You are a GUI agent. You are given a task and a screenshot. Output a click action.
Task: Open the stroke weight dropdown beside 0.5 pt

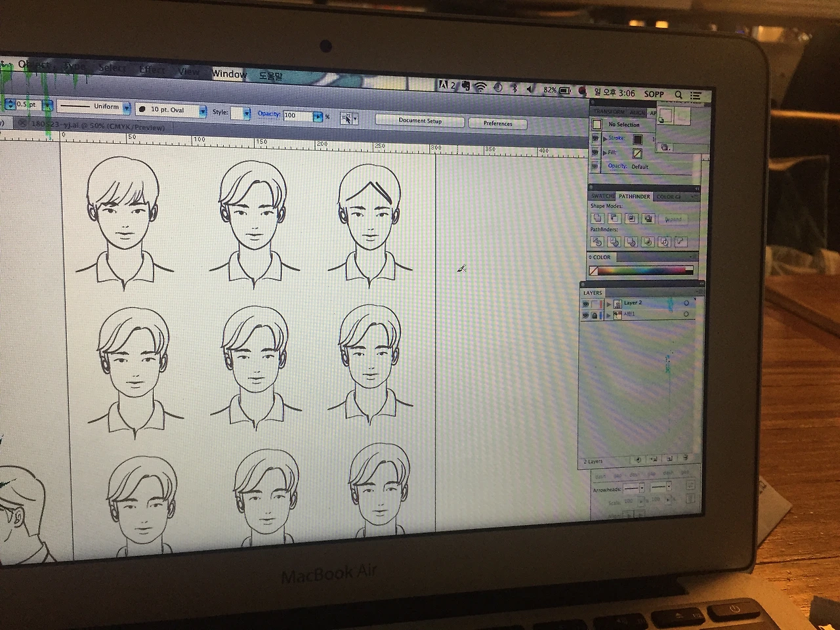(47, 105)
